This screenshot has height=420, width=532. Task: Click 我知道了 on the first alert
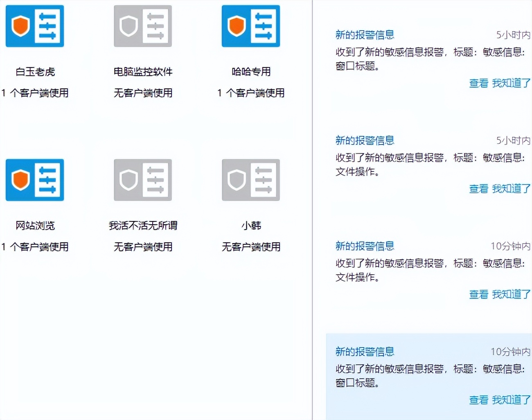[x=510, y=84]
